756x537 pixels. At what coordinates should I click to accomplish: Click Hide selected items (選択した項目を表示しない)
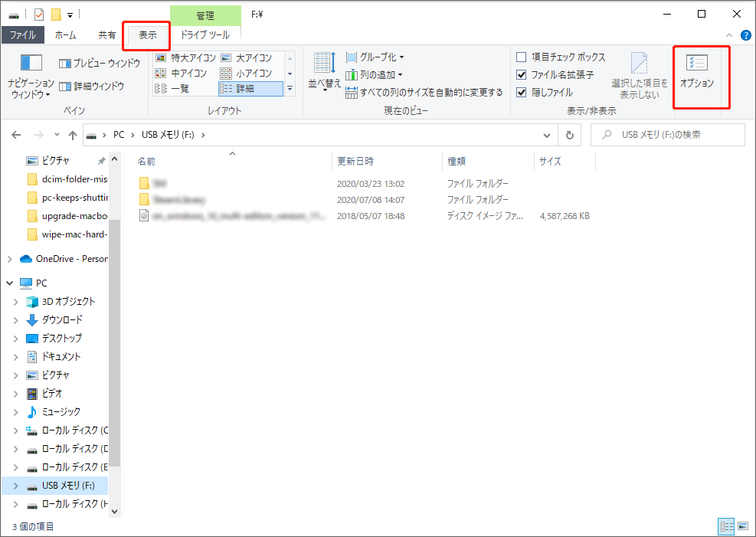coord(640,76)
